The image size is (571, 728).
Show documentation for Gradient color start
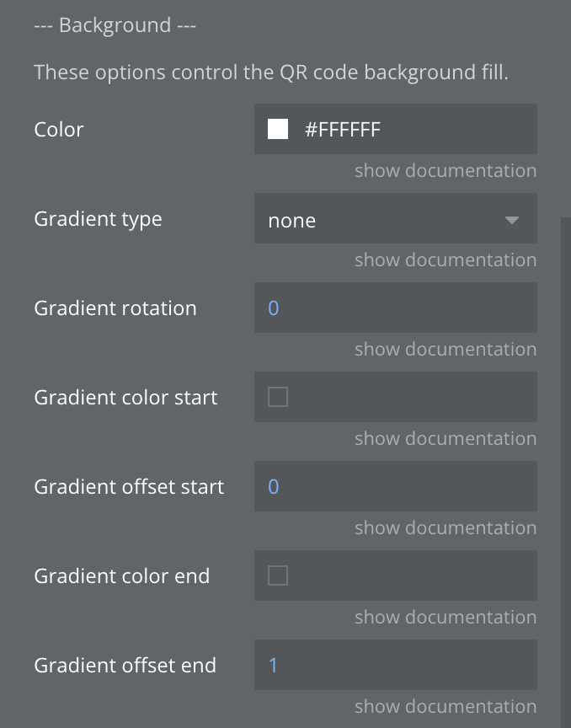coord(445,438)
